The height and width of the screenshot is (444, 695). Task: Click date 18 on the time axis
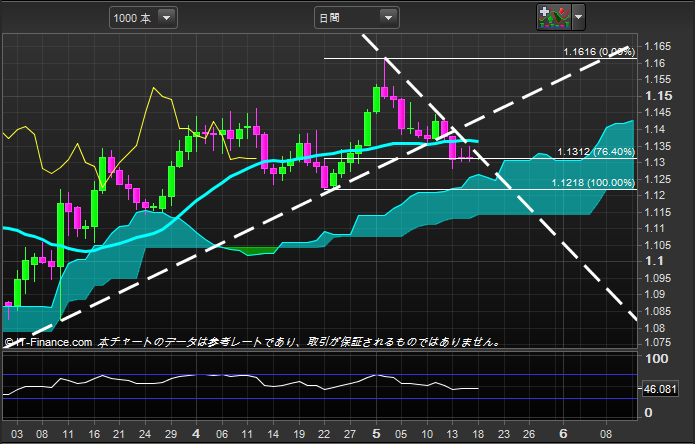tap(478, 434)
